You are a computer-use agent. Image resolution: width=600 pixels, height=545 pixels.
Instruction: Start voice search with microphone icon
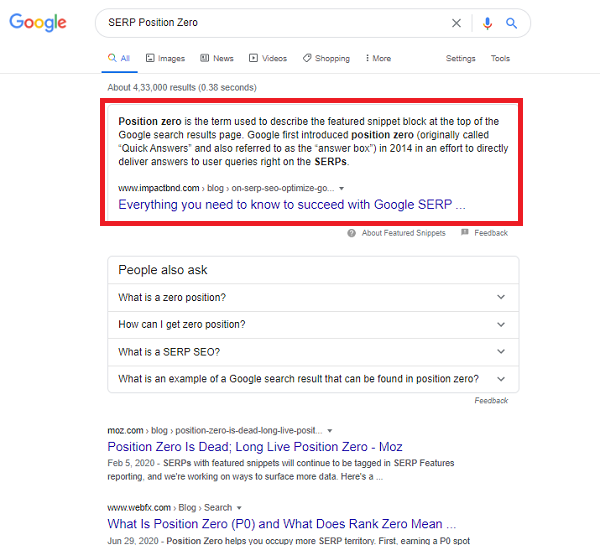[487, 23]
